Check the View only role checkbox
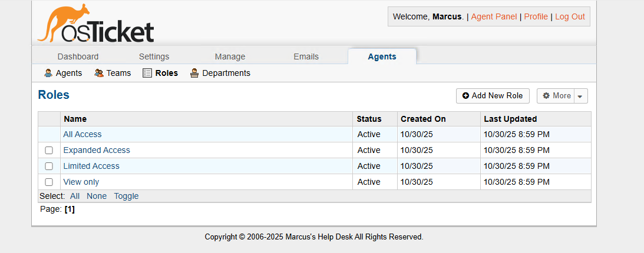The width and height of the screenshot is (644, 253). (49, 182)
